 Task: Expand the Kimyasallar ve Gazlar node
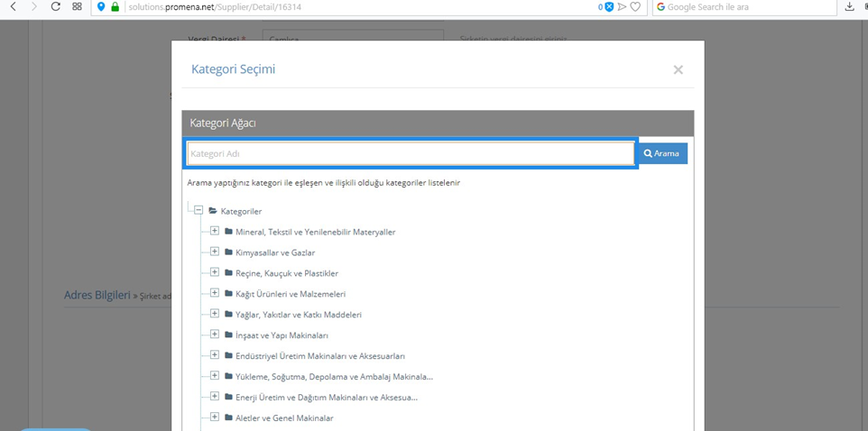[x=215, y=252]
